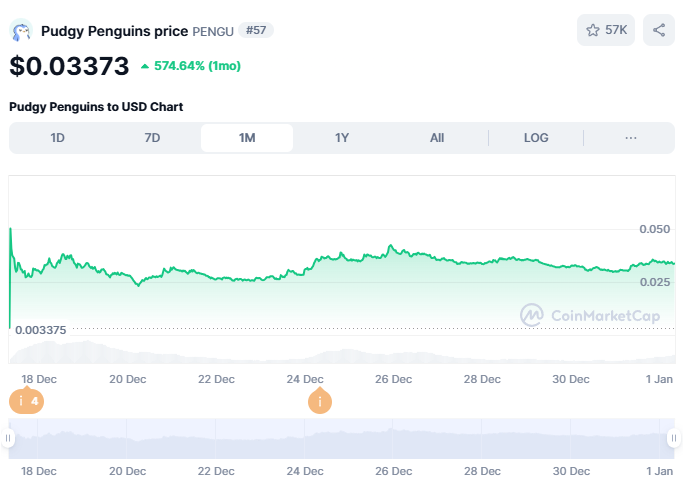Select the 1M chart range tab
The width and height of the screenshot is (686, 489).
(247, 138)
